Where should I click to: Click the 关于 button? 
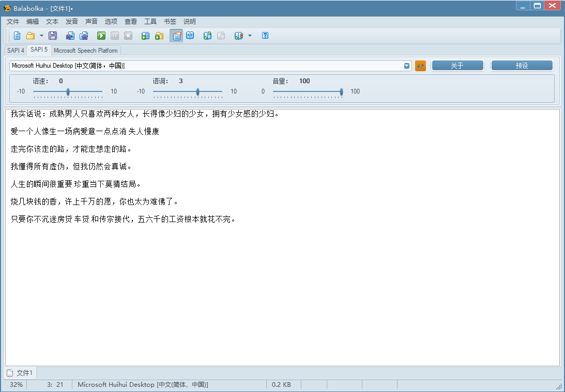(x=457, y=66)
